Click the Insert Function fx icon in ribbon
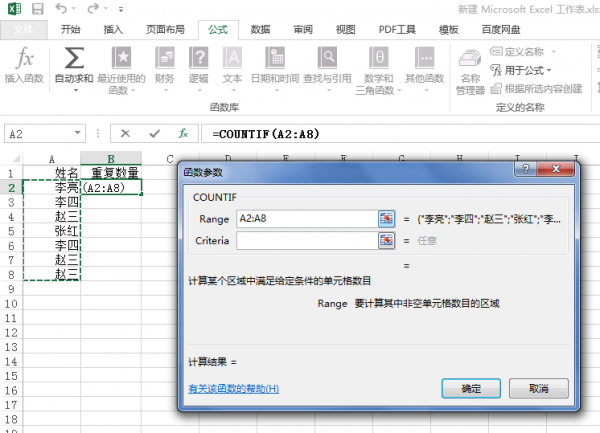The width and height of the screenshot is (600, 433). tap(24, 58)
